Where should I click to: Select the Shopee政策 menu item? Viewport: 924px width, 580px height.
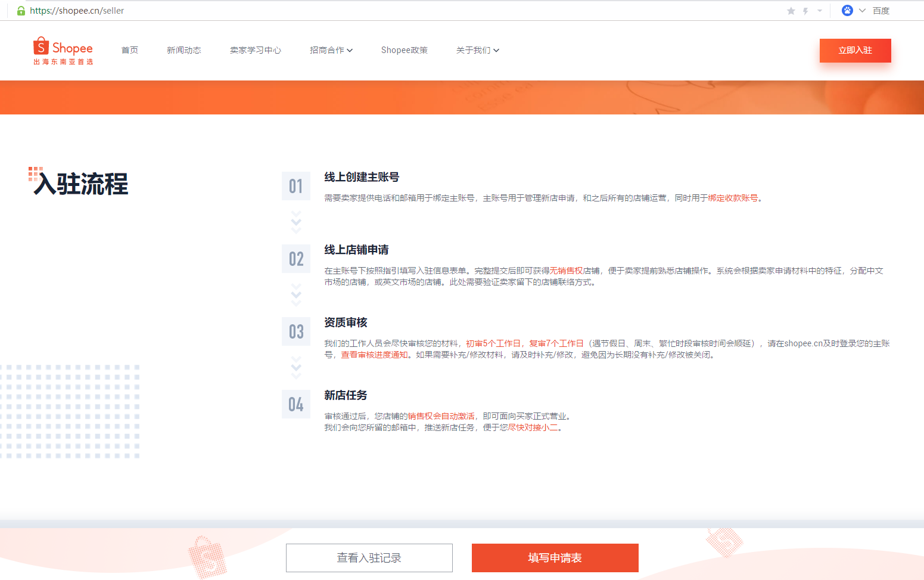click(405, 50)
